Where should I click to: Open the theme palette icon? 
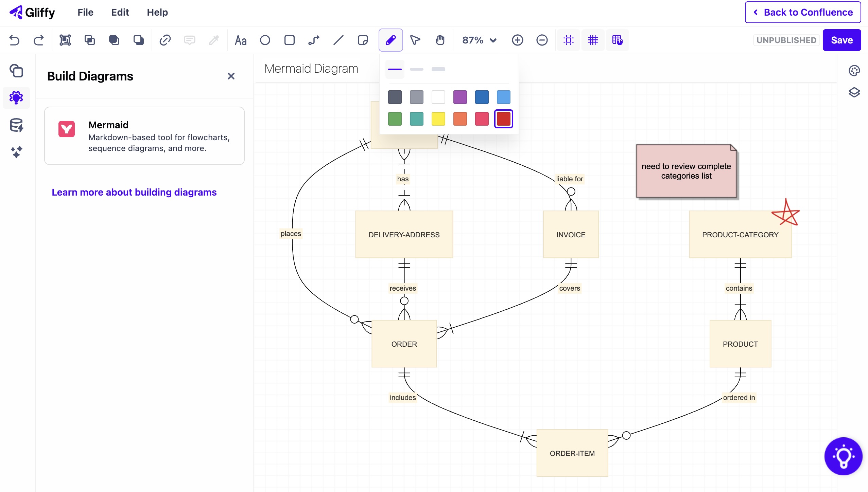[854, 71]
